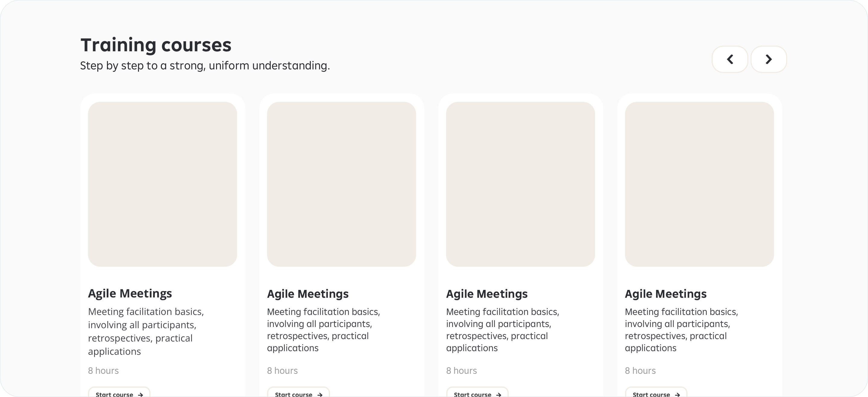Click the second card's "8 hours" duration
This screenshot has width=868, height=397.
tap(282, 371)
